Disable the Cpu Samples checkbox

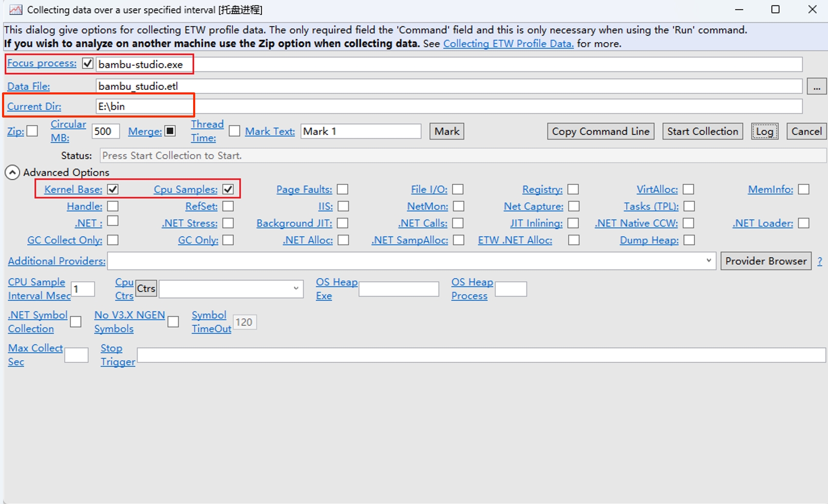pos(228,189)
